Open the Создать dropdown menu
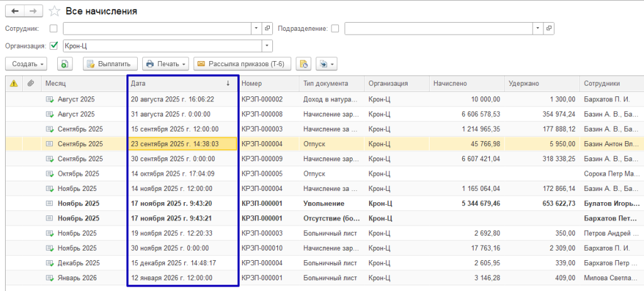This screenshot has height=291, width=644. tap(29, 64)
